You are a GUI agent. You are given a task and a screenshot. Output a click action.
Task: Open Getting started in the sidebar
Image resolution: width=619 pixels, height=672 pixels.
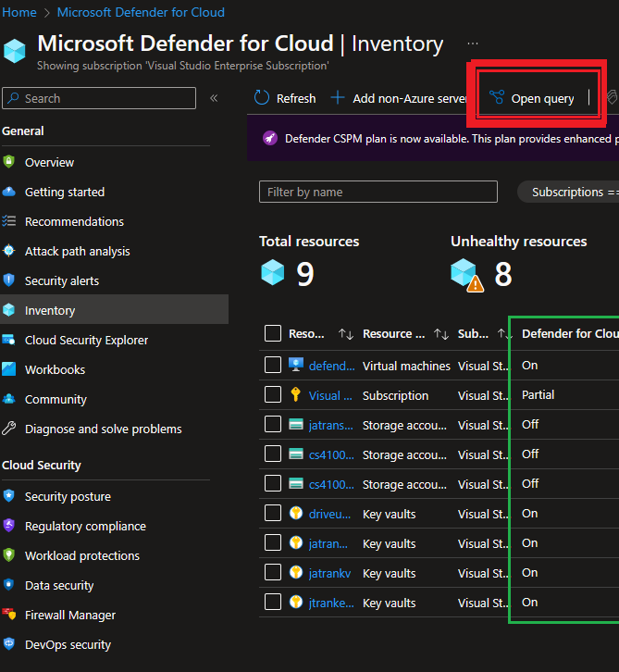coord(65,192)
